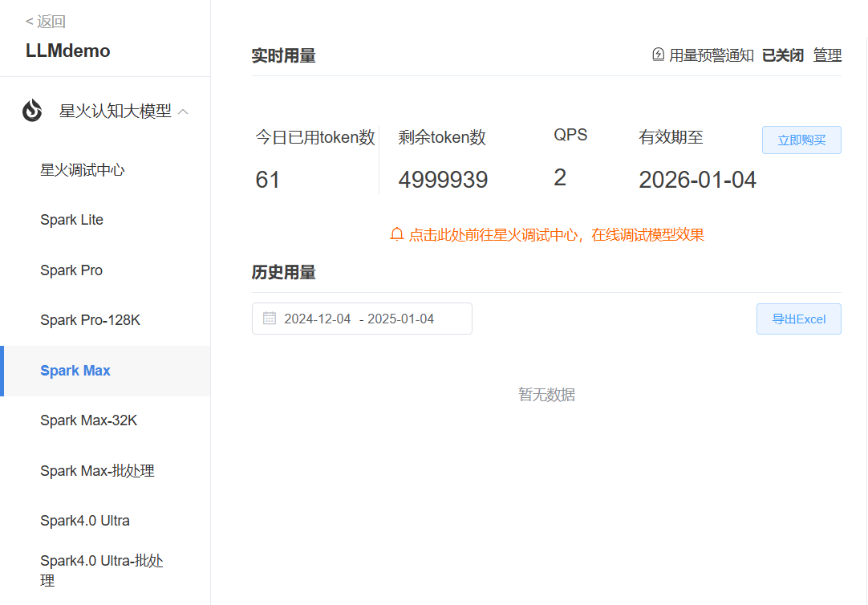The width and height of the screenshot is (868, 605).
Task: Click end date 2025-01-04
Action: pos(401,319)
